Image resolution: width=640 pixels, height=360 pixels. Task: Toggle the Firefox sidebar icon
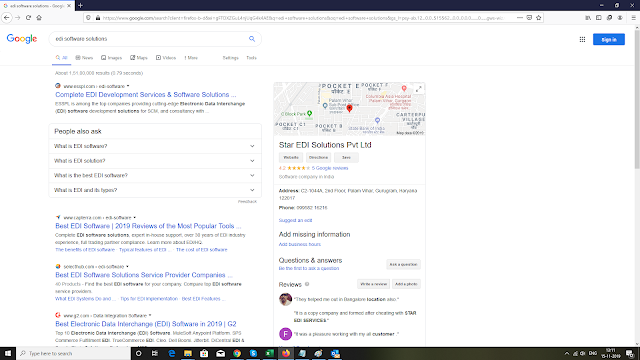click(599, 18)
